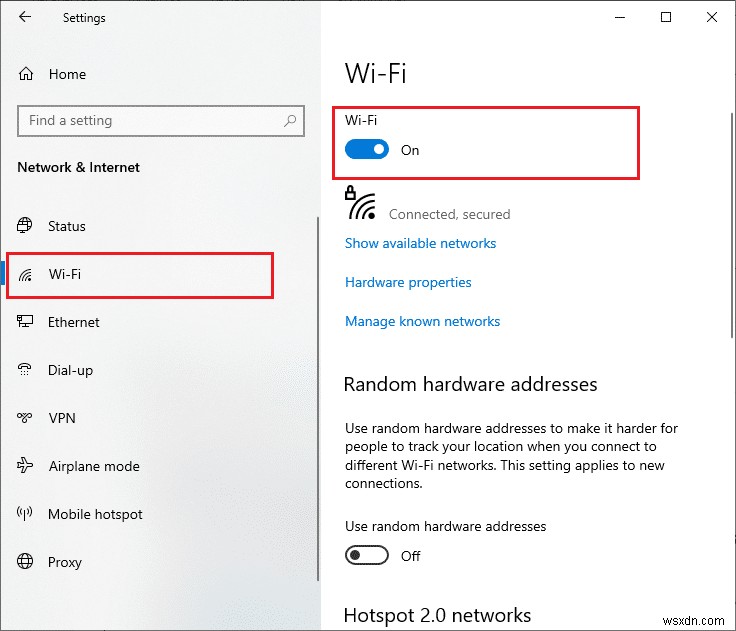Click the Airplane mode icon
This screenshot has width=736, height=631.
(x=27, y=466)
